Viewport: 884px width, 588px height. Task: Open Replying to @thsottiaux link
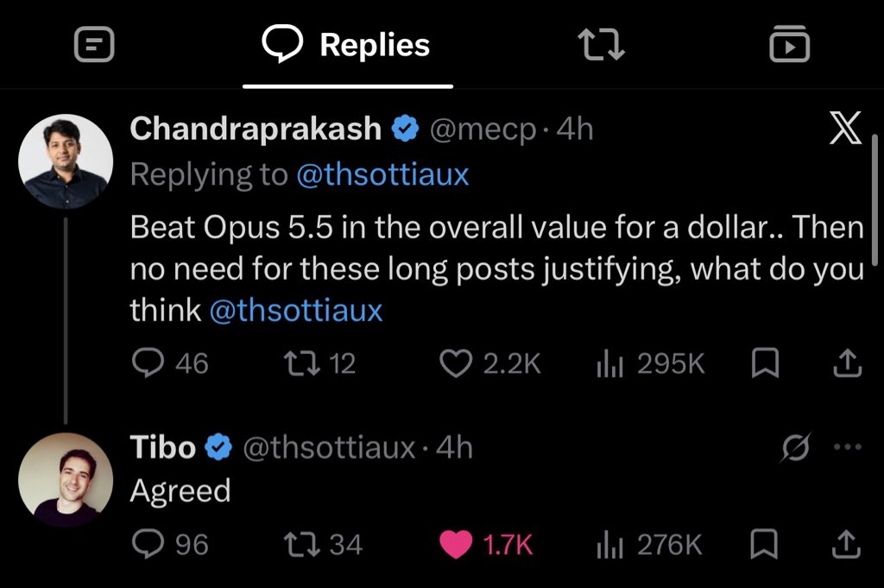click(x=382, y=174)
